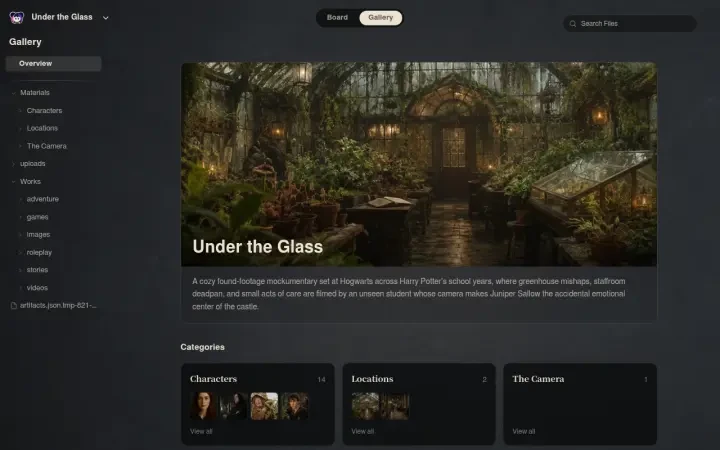Open The Camera category card title
The height and width of the screenshot is (450, 720).
(538, 379)
